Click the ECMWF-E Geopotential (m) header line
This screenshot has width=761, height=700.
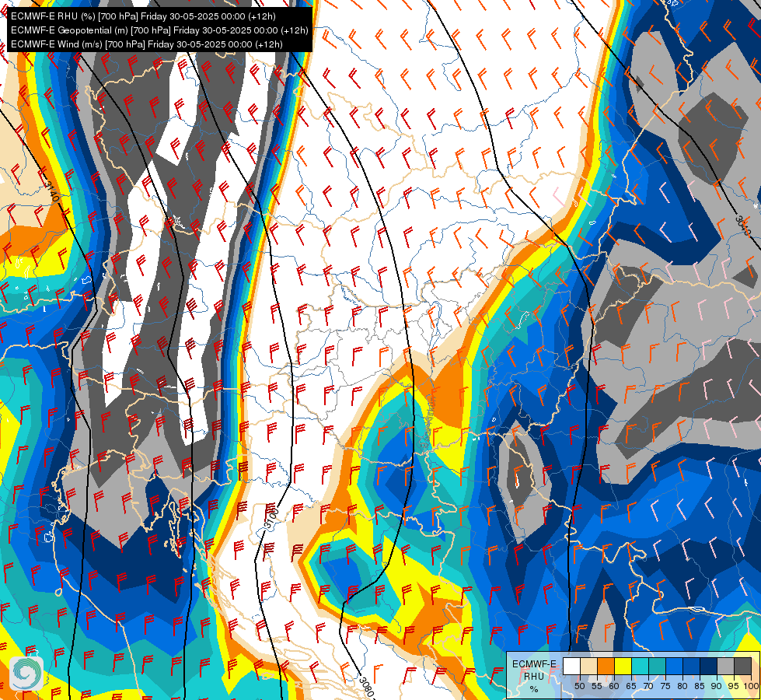[x=159, y=30]
